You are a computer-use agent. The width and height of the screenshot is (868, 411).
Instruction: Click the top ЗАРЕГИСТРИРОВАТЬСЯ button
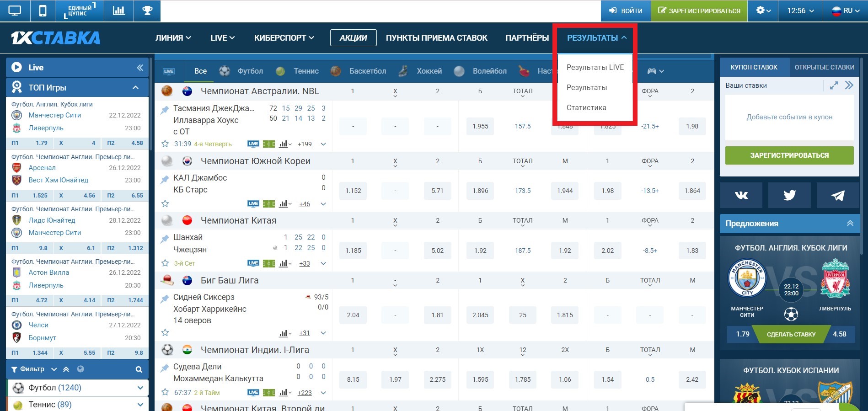click(x=699, y=11)
